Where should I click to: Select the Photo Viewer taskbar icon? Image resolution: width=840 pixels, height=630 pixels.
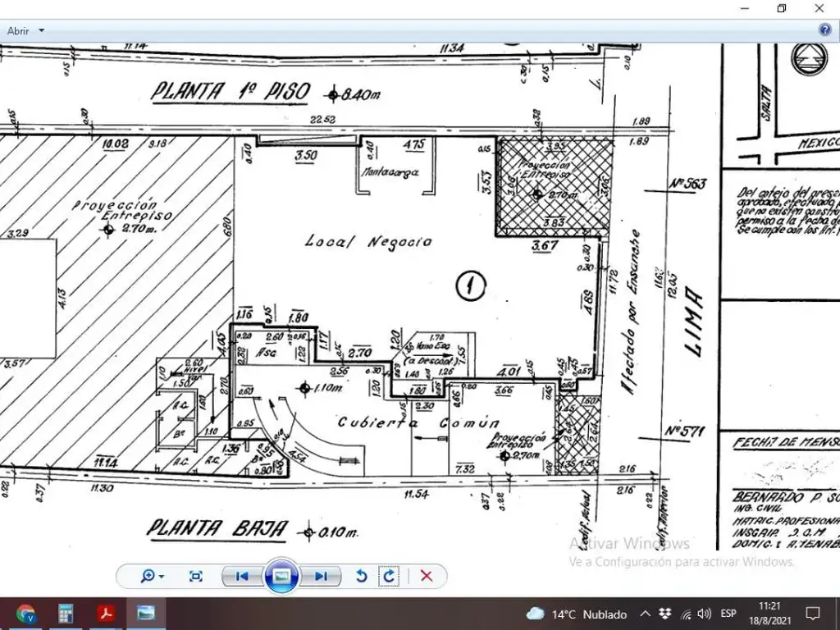tap(146, 614)
